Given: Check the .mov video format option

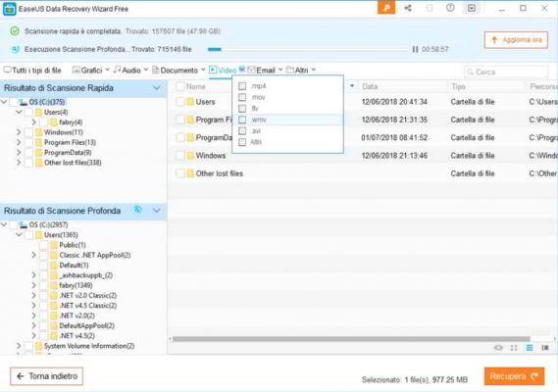Looking at the screenshot, I should pyautogui.click(x=242, y=97).
